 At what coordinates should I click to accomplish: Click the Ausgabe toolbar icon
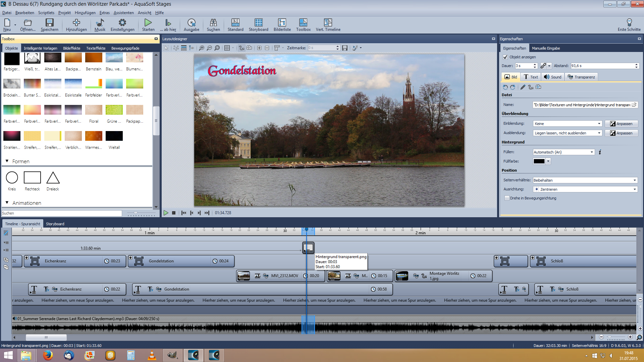(x=191, y=23)
